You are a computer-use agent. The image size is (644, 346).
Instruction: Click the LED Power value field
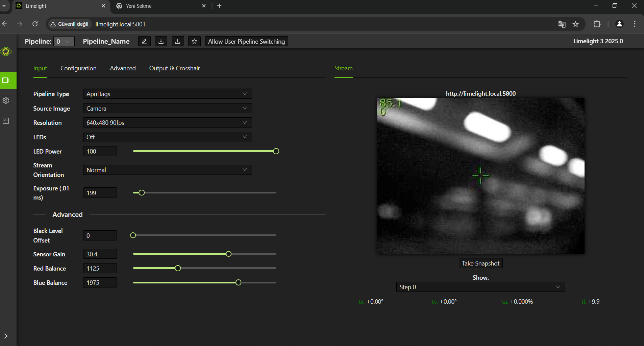[x=100, y=151]
